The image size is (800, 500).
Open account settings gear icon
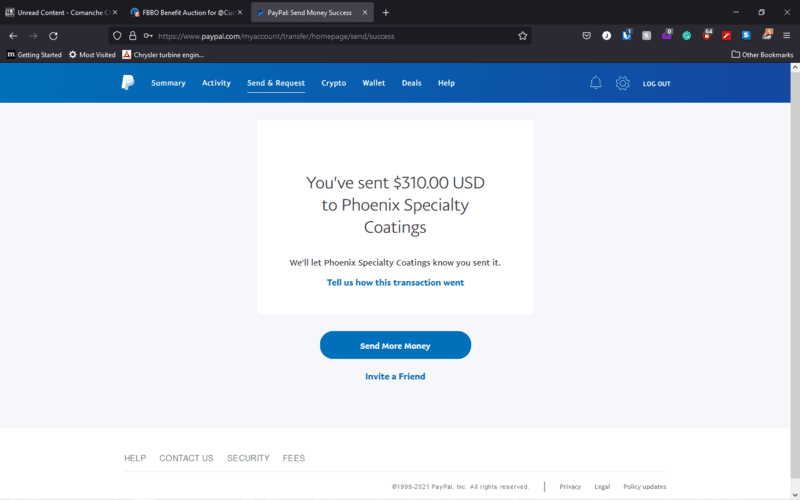click(x=622, y=83)
